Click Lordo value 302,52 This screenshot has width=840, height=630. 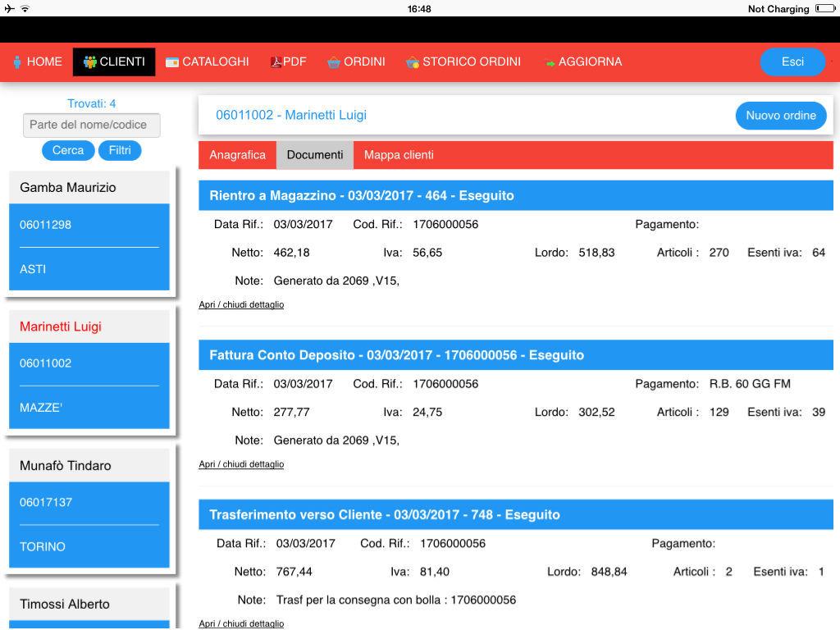click(x=596, y=412)
